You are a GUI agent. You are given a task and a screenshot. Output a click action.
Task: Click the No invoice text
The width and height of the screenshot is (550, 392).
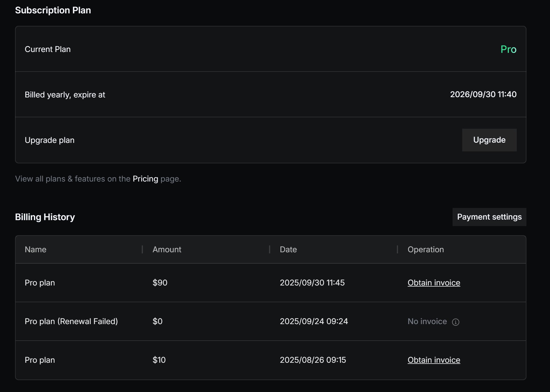(427, 321)
